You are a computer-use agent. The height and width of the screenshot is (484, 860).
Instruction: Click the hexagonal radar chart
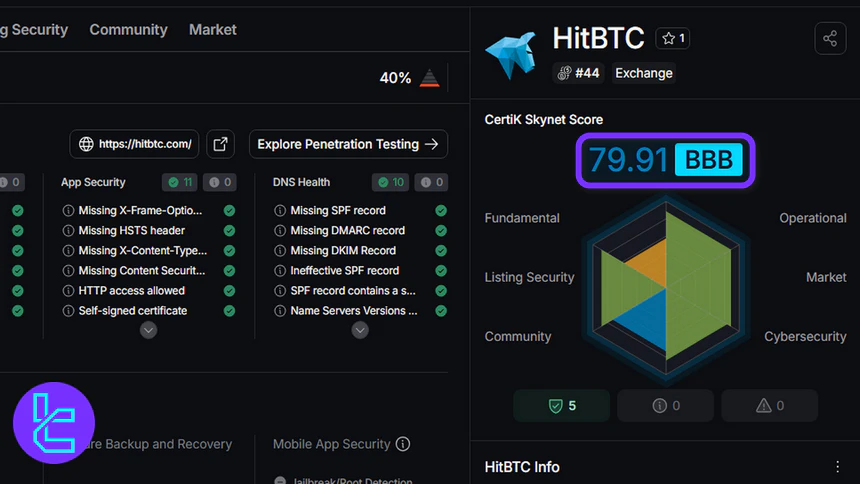point(666,288)
